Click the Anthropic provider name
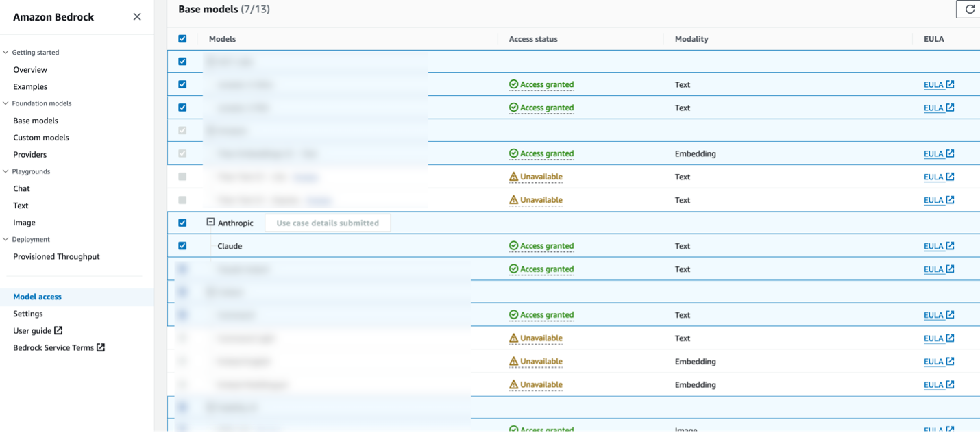 tap(236, 223)
